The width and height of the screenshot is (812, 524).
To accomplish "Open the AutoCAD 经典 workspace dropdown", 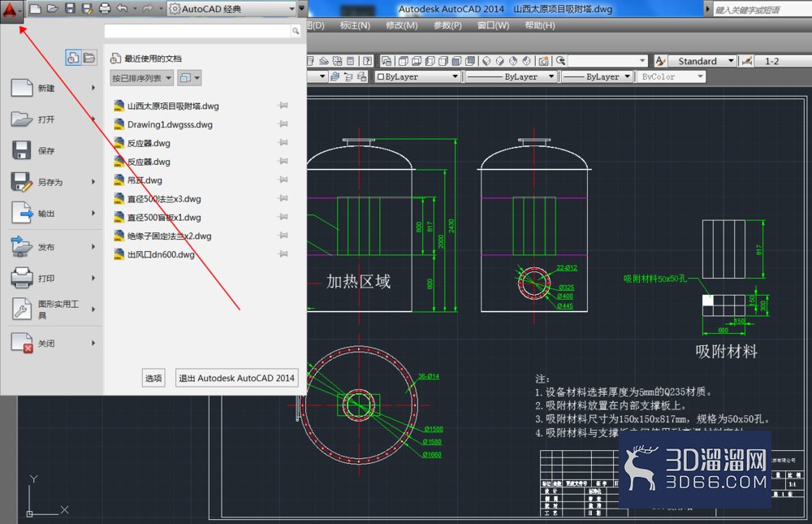I will pyautogui.click(x=231, y=9).
